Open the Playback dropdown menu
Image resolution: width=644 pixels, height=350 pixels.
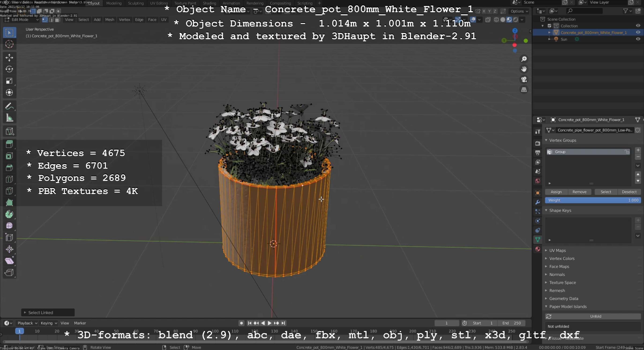click(x=27, y=323)
